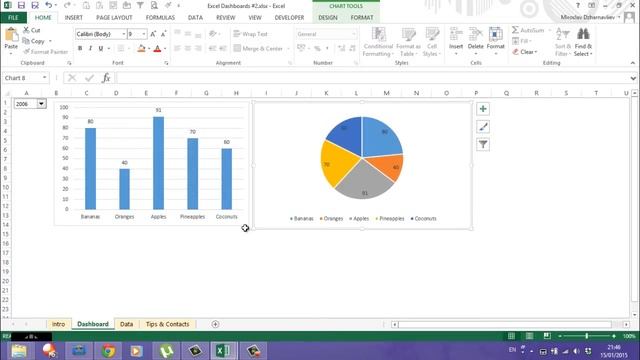Switch to the INSERT ribbon tab

tap(73, 18)
